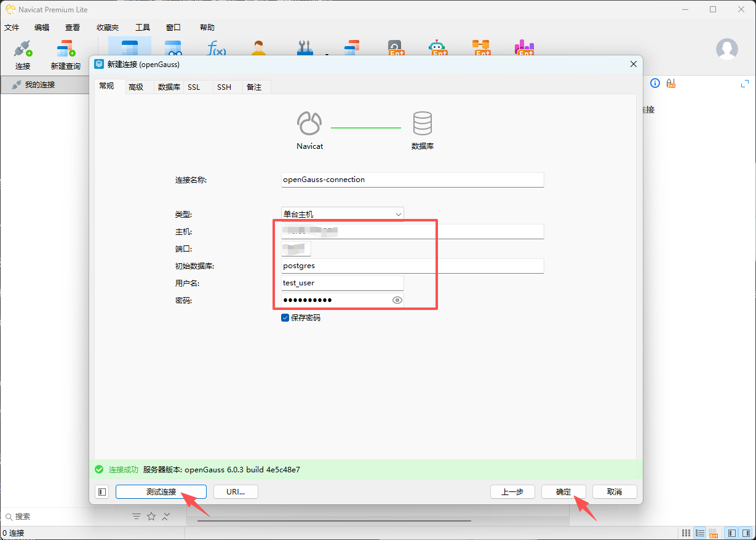Click the expand pane icon at top right
The image size is (756, 540).
(x=745, y=83)
